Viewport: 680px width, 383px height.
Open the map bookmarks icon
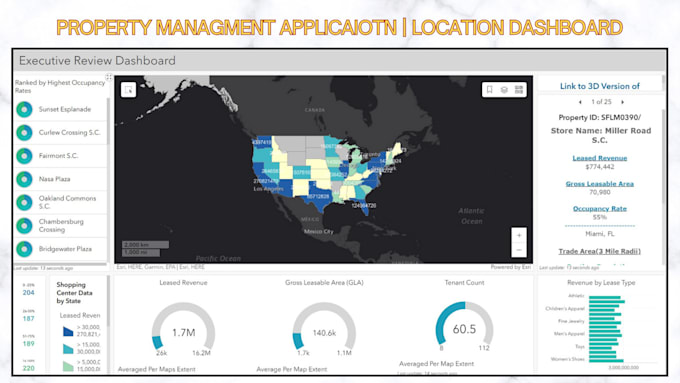(x=490, y=89)
